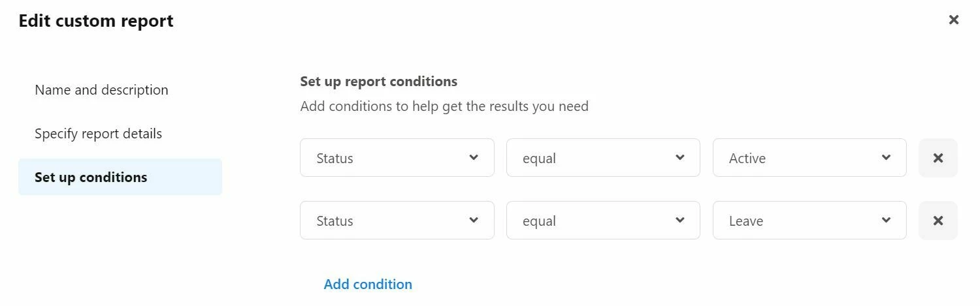This screenshot has height=306, width=980.
Task: Switch to Specify report details step
Action: point(98,134)
